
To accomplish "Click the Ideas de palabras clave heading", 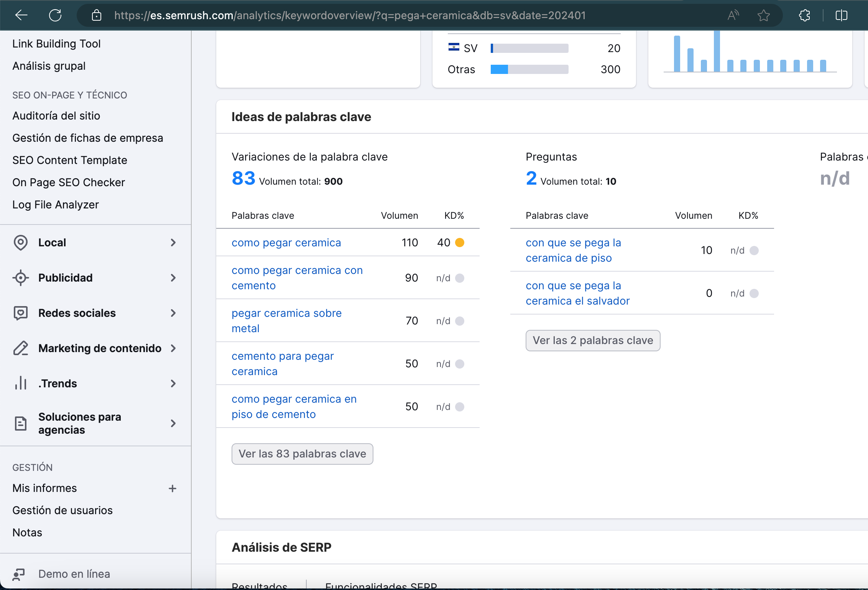I will click(x=301, y=117).
